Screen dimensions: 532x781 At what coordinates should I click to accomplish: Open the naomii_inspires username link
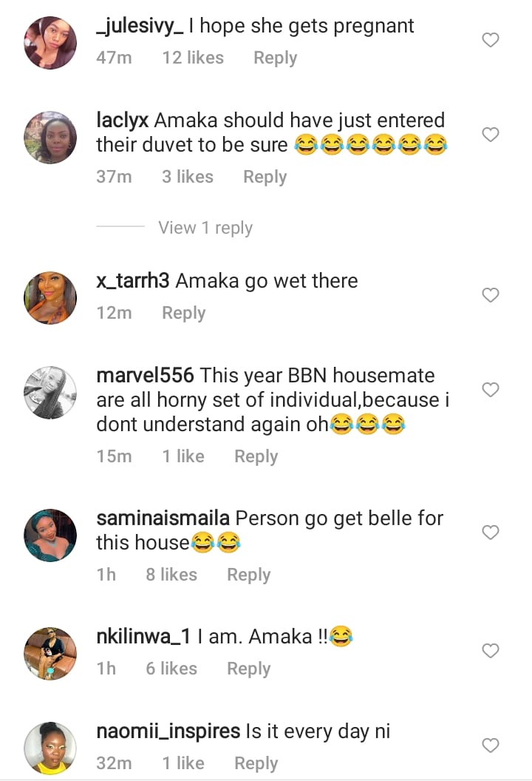click(168, 731)
